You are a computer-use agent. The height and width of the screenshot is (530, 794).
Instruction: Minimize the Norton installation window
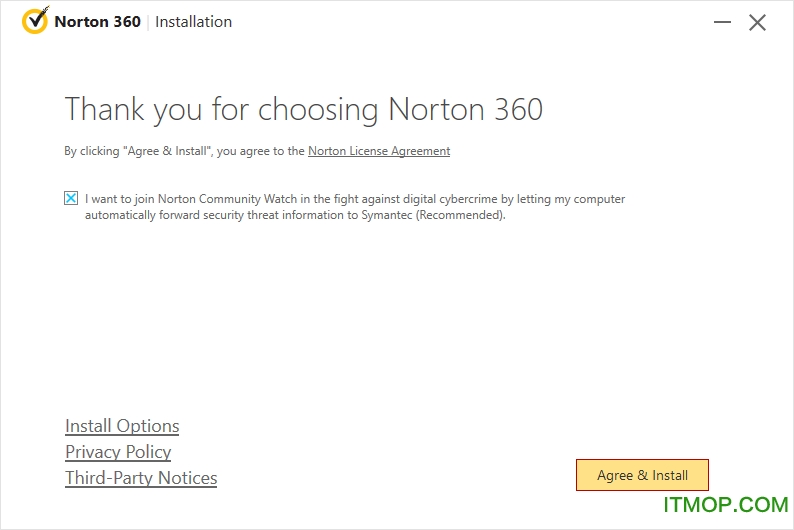click(722, 22)
